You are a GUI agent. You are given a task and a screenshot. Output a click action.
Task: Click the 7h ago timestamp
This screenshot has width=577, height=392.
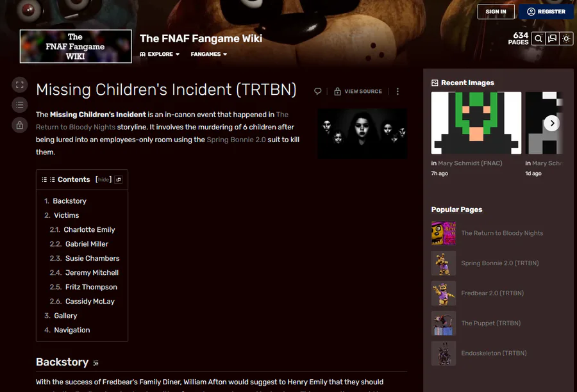439,174
